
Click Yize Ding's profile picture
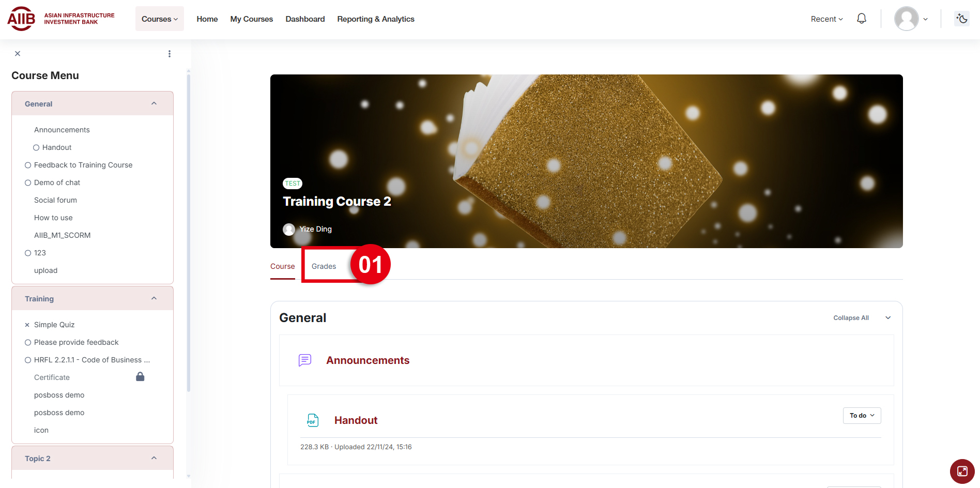289,229
